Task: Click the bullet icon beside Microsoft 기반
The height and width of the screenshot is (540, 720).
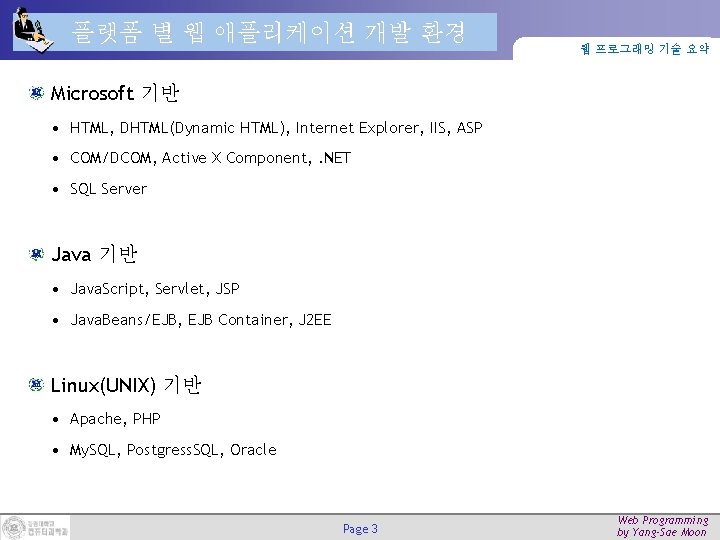Action: pos(36,93)
